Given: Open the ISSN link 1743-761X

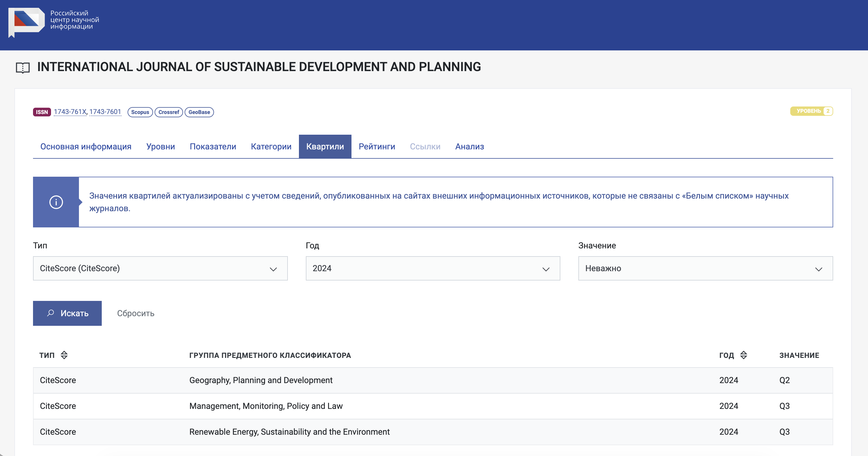Looking at the screenshot, I should (x=70, y=112).
